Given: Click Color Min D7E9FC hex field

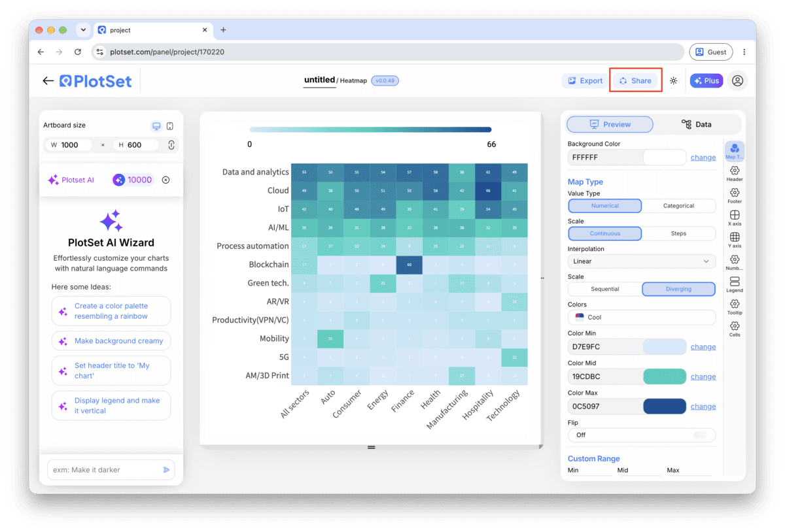Looking at the screenshot, I should click(x=606, y=347).
